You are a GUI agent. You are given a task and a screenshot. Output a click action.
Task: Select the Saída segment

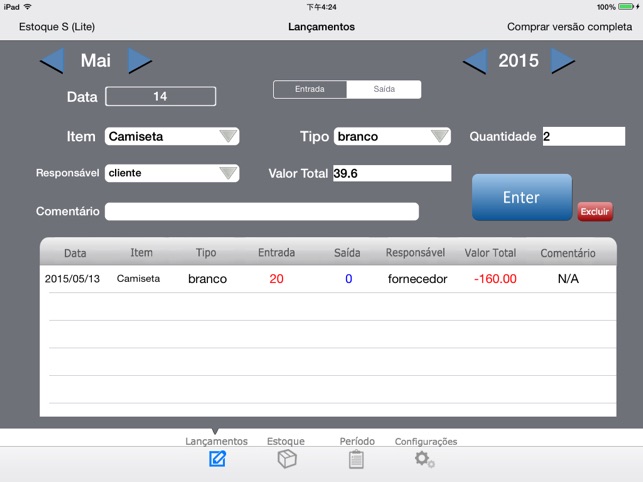tap(384, 89)
